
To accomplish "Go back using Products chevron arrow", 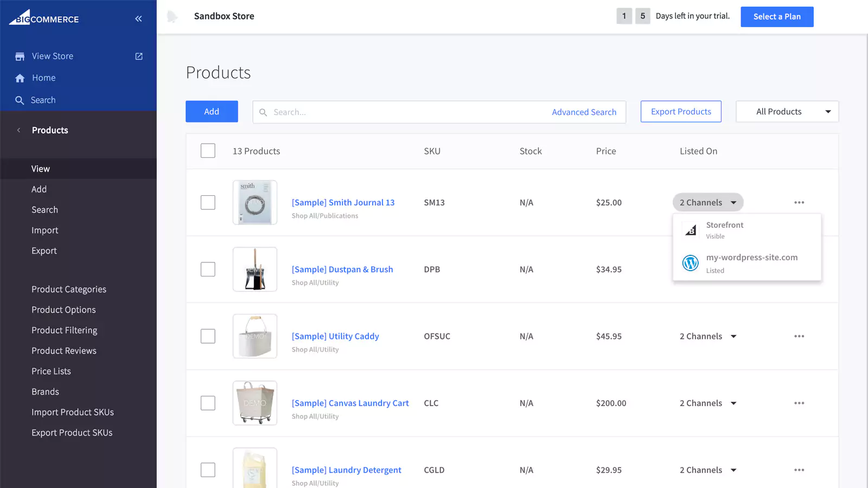I will tap(19, 130).
